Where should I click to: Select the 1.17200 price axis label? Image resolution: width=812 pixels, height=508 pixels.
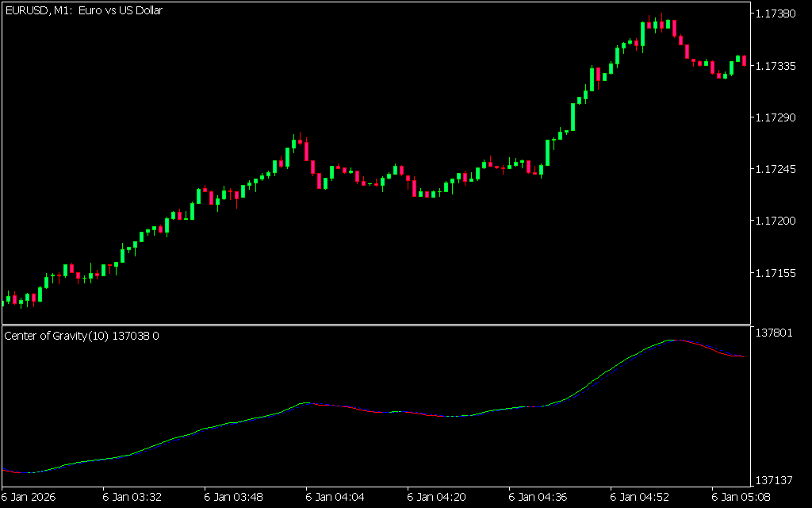coord(776,221)
